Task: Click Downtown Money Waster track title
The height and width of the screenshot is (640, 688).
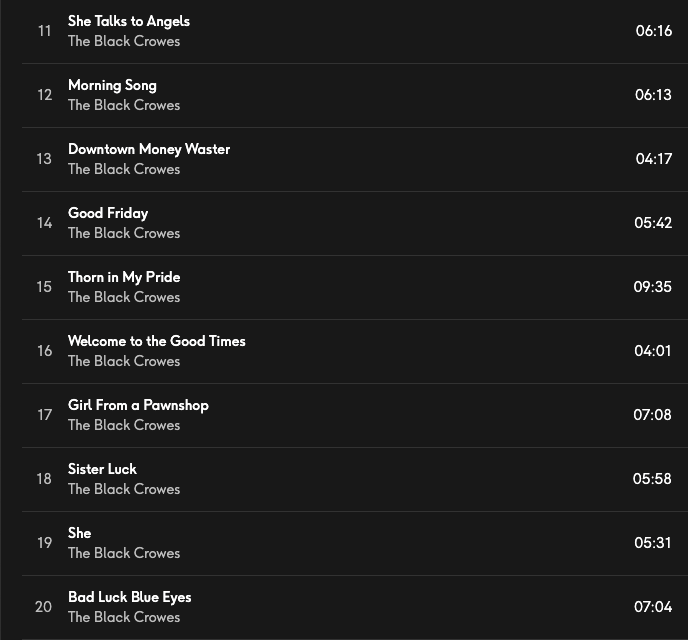Action: point(149,149)
